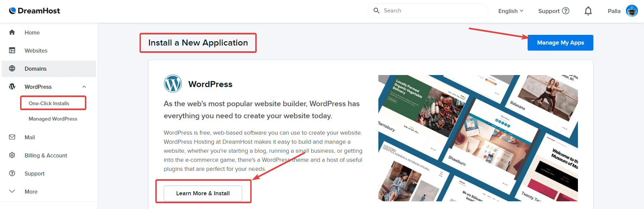Click the DreamHost logo
Viewport: 644px width, 209px height.
click(35, 11)
